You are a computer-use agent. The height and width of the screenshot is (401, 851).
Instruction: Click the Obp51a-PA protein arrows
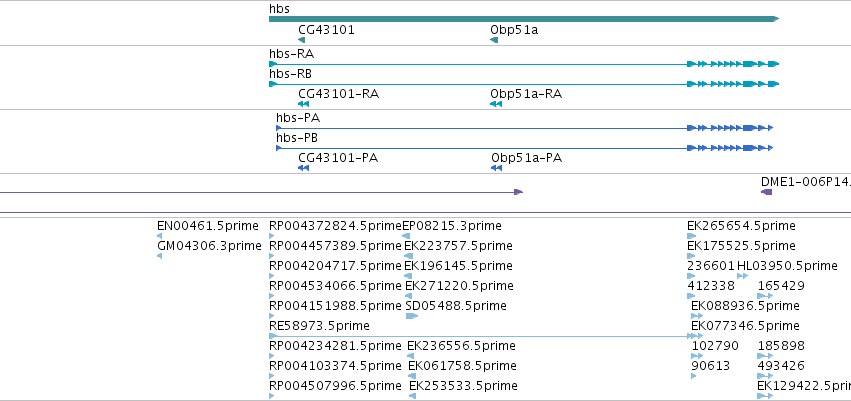(496, 168)
